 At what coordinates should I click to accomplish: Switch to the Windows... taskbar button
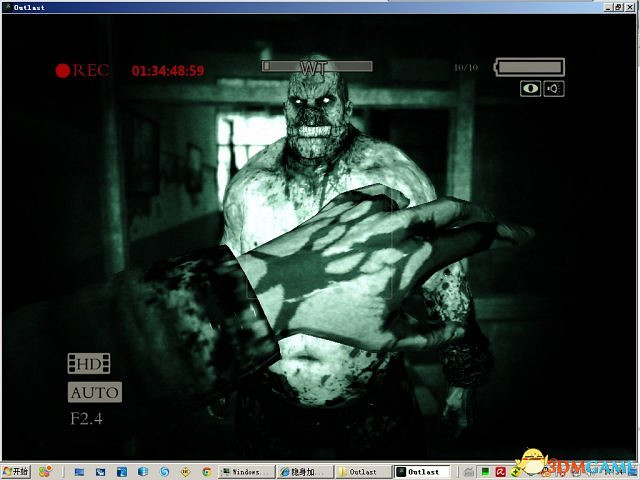click(x=247, y=472)
